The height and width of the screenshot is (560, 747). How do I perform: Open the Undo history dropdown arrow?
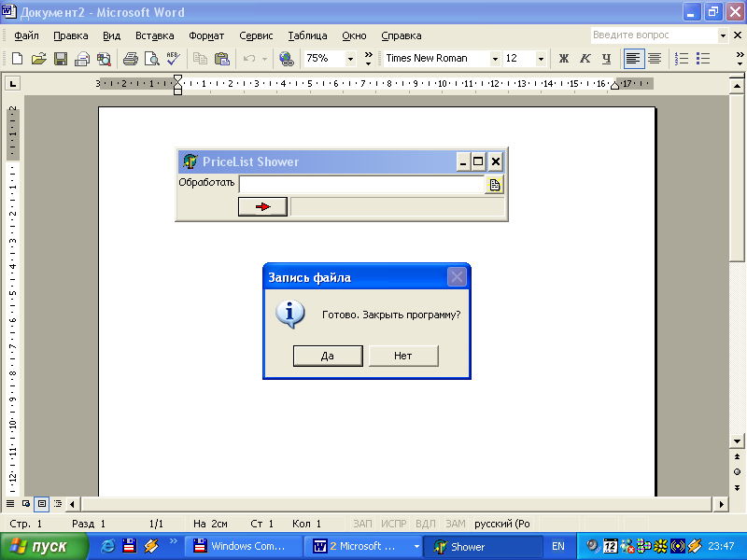[x=265, y=59]
